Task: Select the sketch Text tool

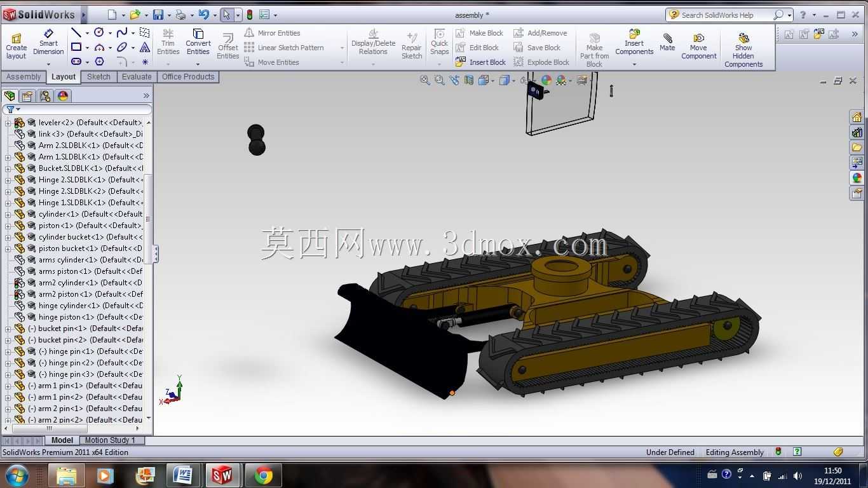Action: pyautogui.click(x=145, y=47)
